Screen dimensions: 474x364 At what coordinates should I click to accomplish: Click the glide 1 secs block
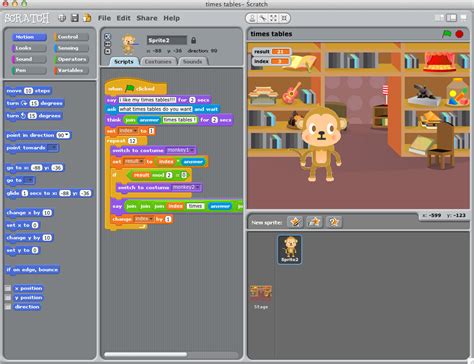49,193
